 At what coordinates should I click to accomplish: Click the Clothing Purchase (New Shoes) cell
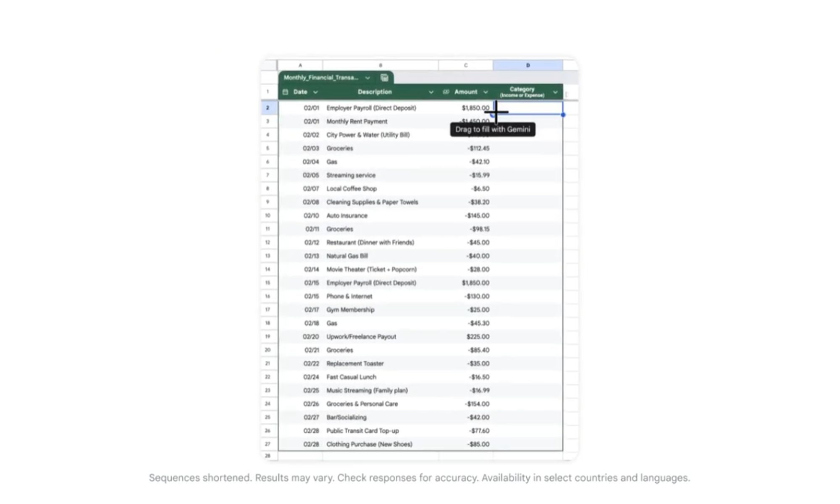point(369,444)
